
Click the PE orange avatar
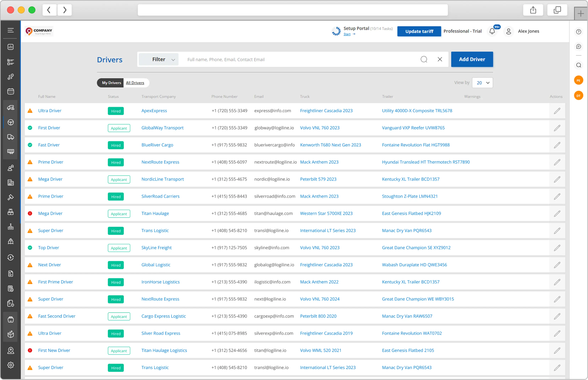click(x=578, y=80)
